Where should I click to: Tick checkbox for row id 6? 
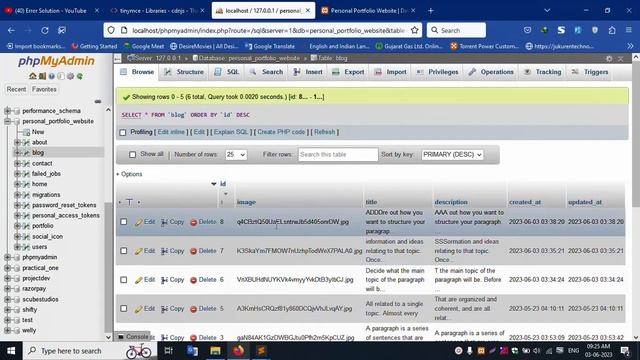pyautogui.click(x=124, y=280)
